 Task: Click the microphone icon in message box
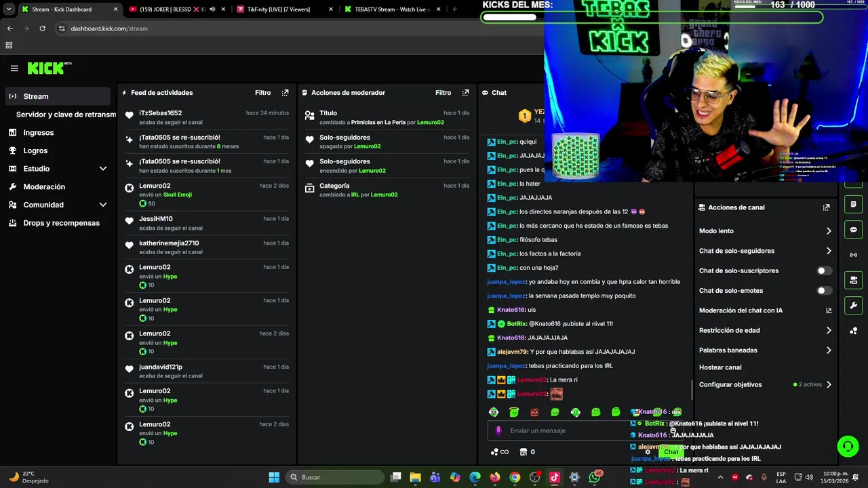pyautogui.click(x=498, y=430)
